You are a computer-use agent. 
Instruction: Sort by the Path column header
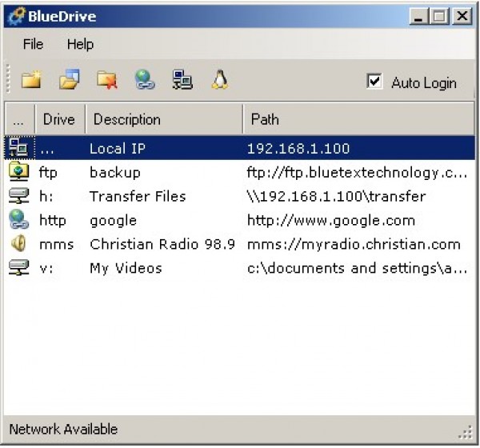coord(358,119)
